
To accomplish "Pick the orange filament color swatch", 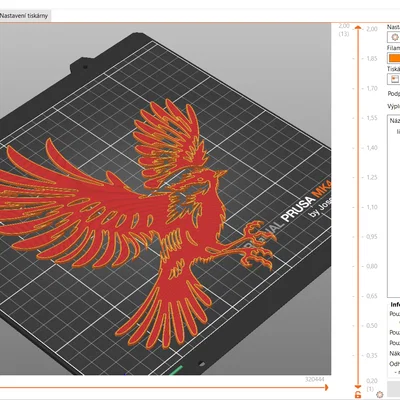I will click(x=394, y=58).
